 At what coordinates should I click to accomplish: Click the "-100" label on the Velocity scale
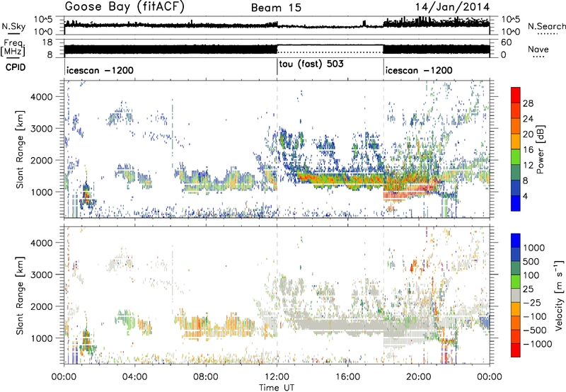click(535, 316)
